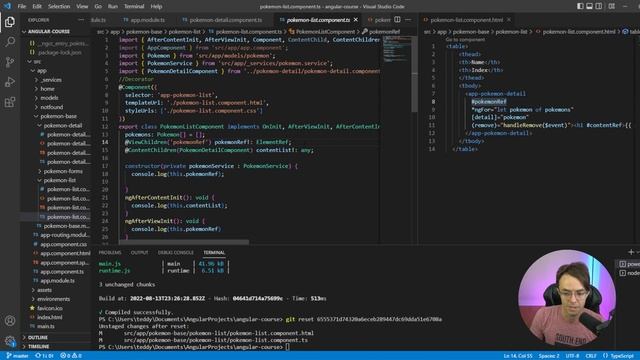Toggle the primary side bar visibility
The image size is (640, 360).
(580, 6)
